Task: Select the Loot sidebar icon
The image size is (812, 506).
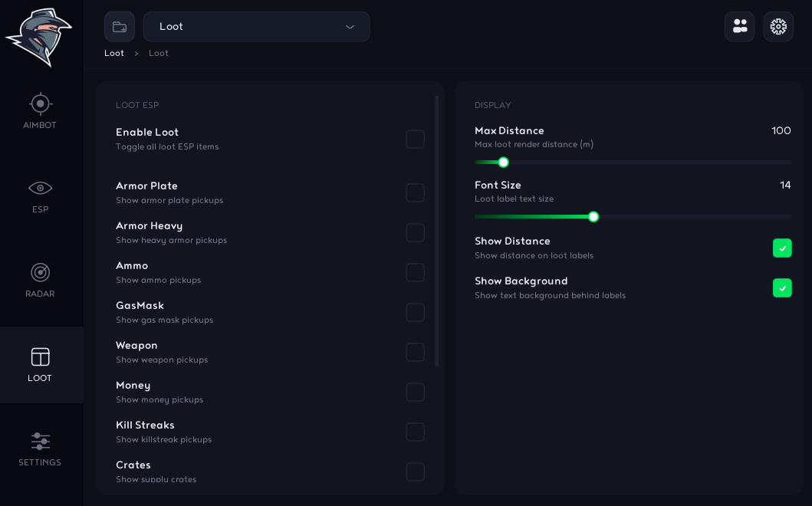Action: [40, 356]
